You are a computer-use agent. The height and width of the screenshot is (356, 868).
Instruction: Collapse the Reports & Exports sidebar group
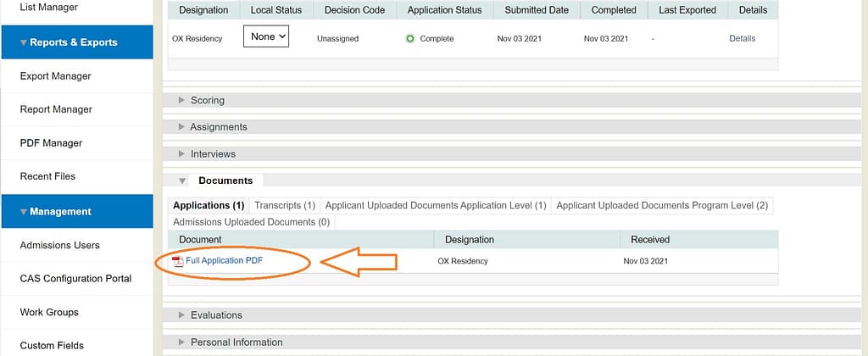(76, 42)
